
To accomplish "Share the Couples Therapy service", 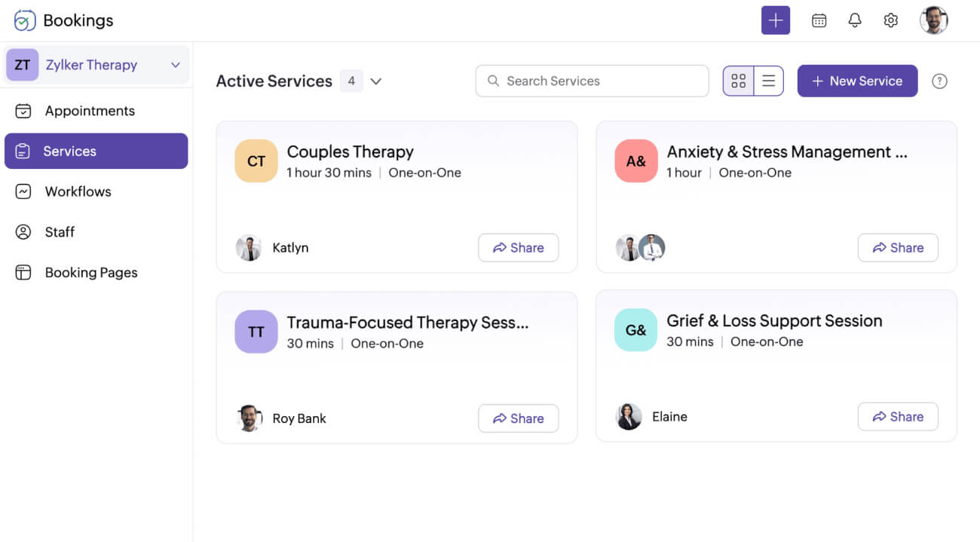I will point(518,247).
